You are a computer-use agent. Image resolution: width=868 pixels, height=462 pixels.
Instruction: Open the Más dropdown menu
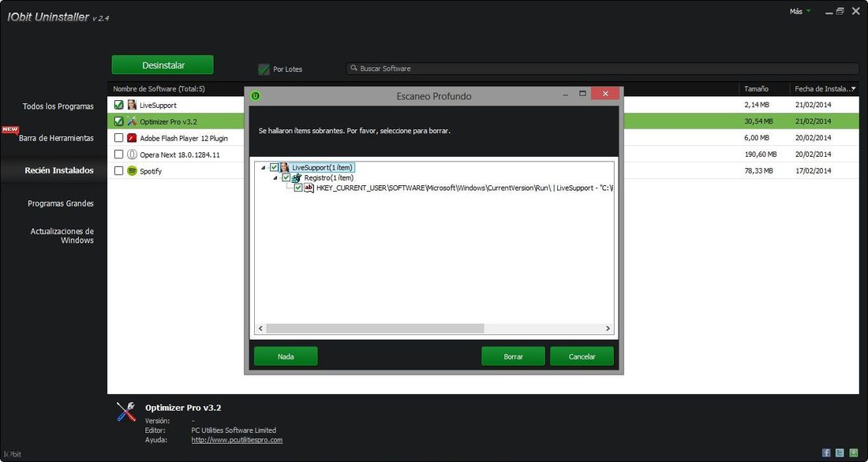pos(800,11)
